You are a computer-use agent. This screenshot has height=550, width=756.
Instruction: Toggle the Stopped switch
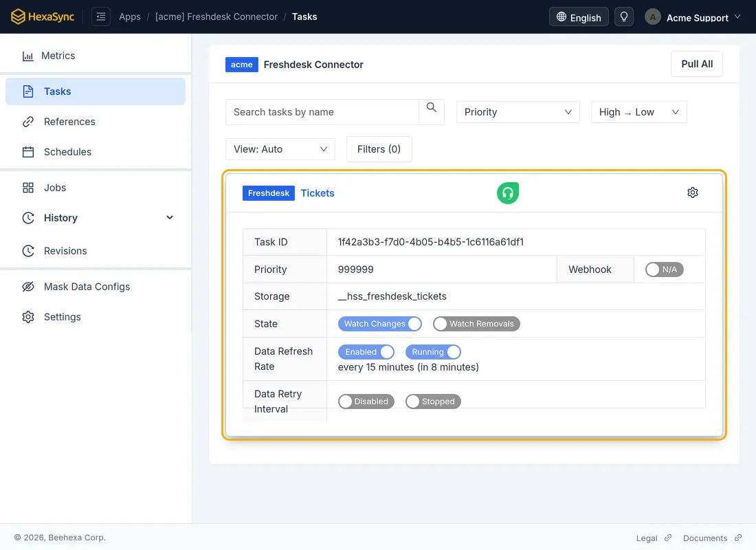[433, 401]
